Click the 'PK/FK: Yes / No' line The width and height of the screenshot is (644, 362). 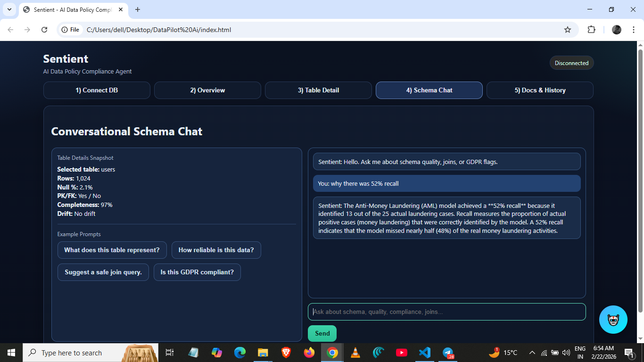[79, 196]
